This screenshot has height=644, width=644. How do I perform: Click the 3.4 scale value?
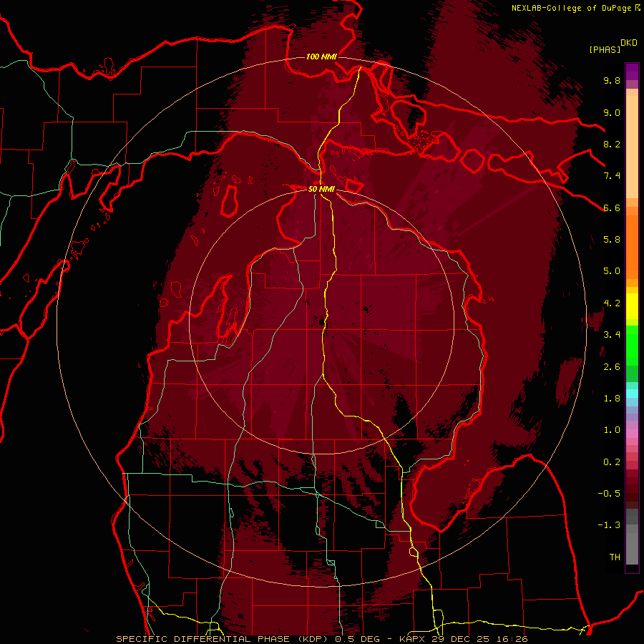[612, 335]
